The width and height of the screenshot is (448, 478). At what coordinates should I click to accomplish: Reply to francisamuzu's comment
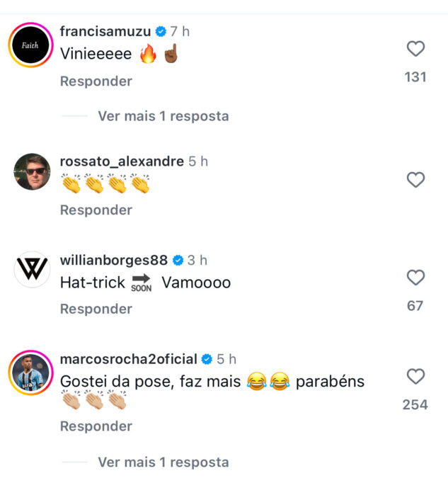[x=96, y=81]
